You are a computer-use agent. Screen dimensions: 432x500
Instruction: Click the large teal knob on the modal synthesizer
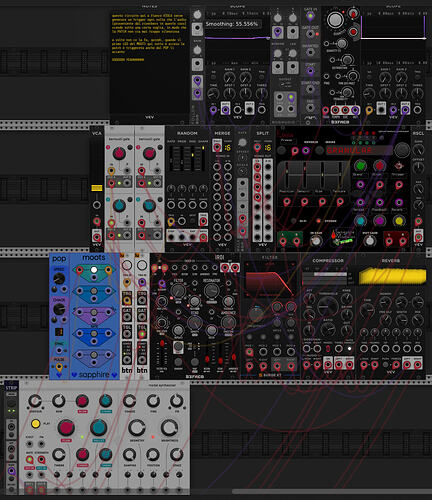pos(99,428)
